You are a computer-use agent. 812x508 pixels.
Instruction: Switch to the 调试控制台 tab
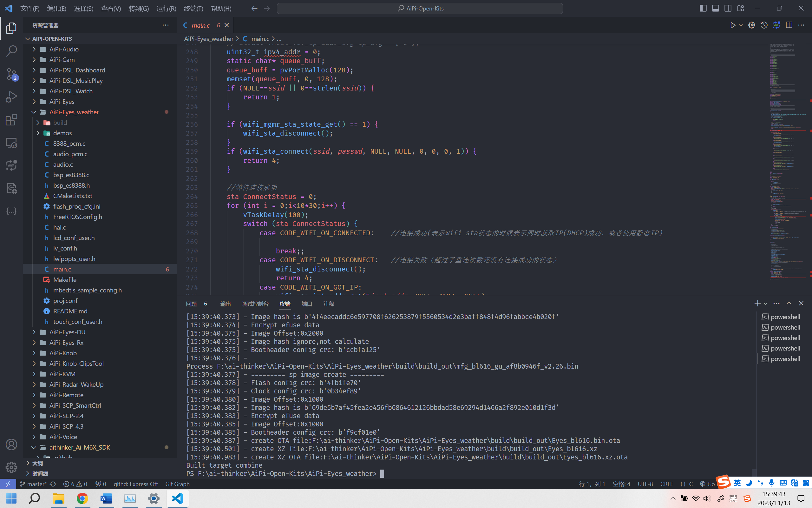tap(255, 304)
